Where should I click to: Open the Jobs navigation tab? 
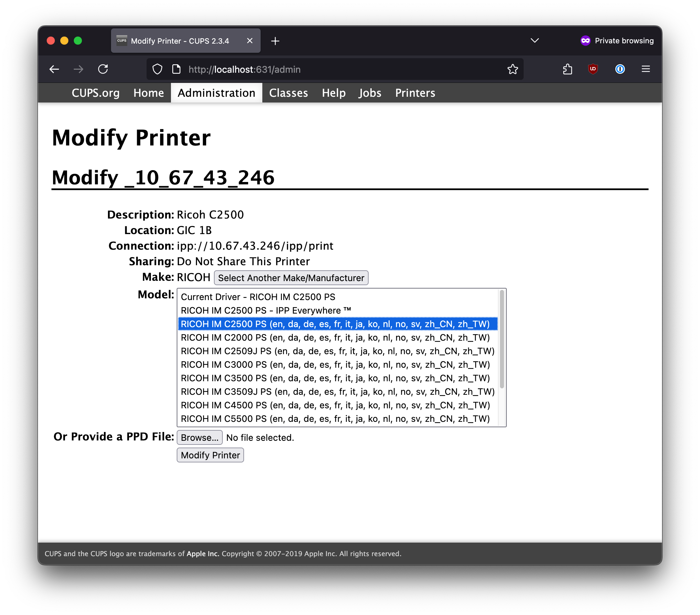coord(370,93)
